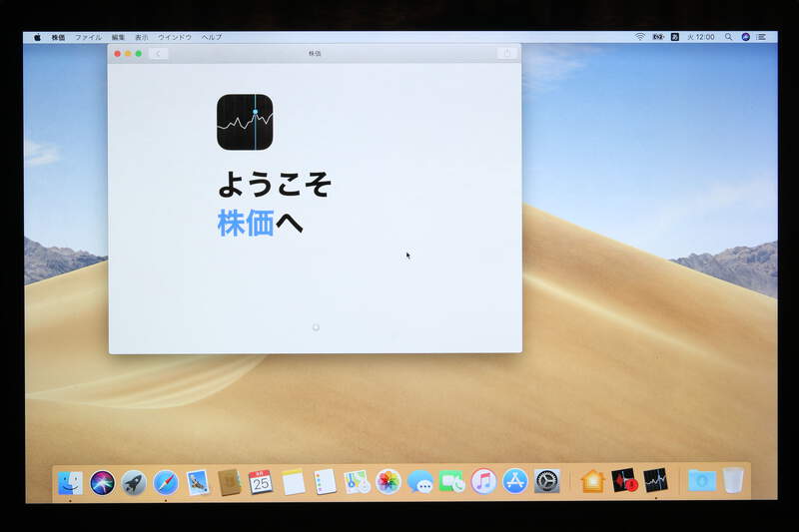Open Safari compass icon in Dock

(166, 482)
